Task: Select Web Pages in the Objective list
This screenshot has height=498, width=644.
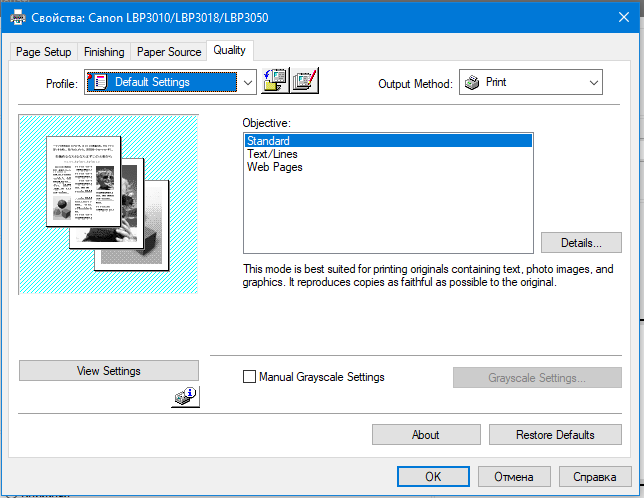Action: pos(388,167)
